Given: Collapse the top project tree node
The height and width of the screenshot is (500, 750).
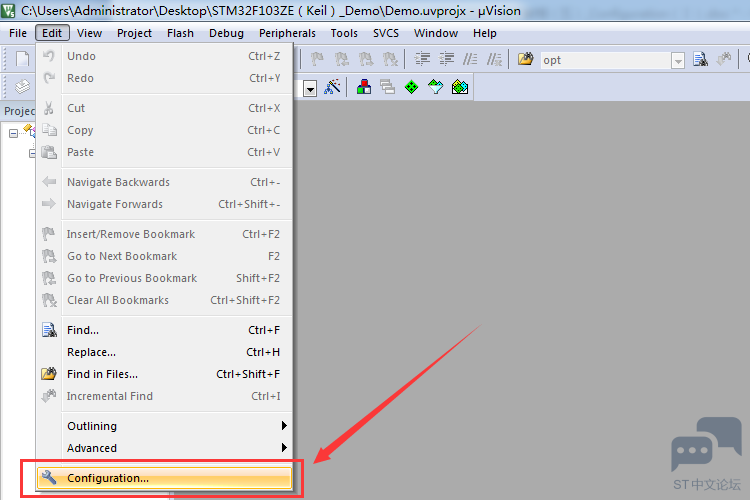Looking at the screenshot, I should pyautogui.click(x=14, y=133).
